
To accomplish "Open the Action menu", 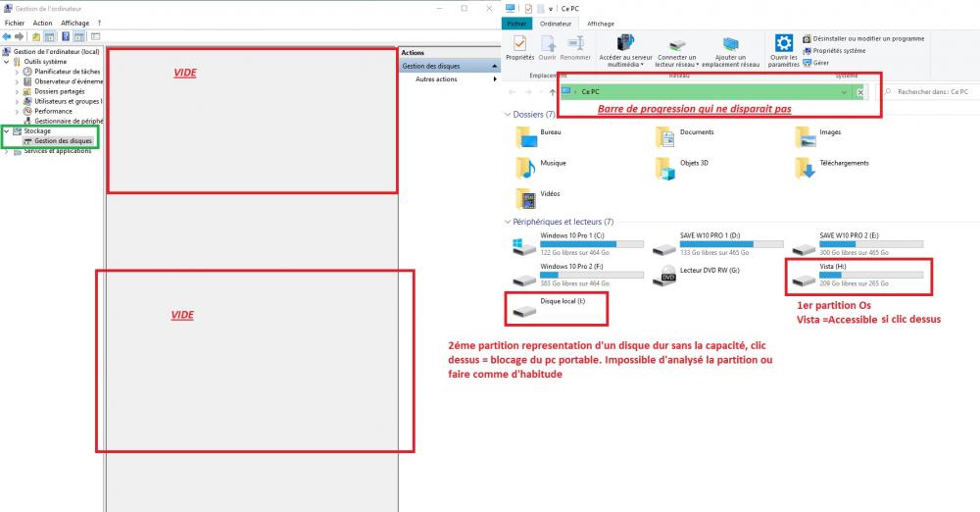I will [42, 24].
